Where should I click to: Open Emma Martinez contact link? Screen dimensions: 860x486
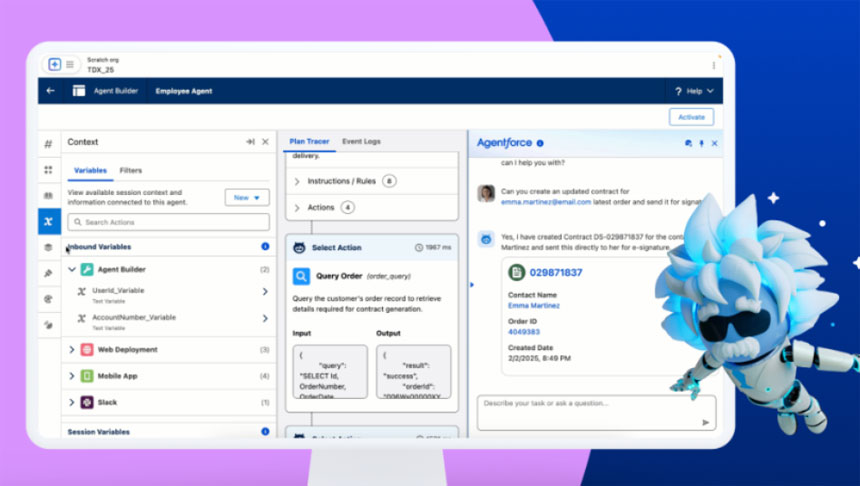coord(534,306)
